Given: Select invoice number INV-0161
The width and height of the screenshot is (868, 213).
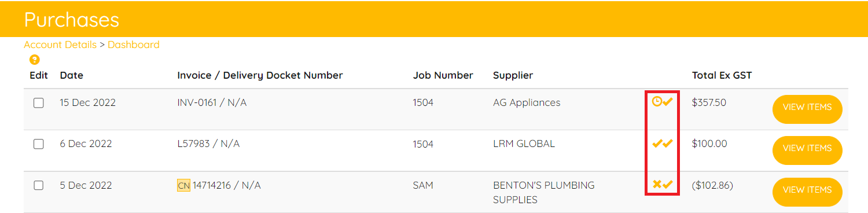Looking at the screenshot, I should coord(197,102).
